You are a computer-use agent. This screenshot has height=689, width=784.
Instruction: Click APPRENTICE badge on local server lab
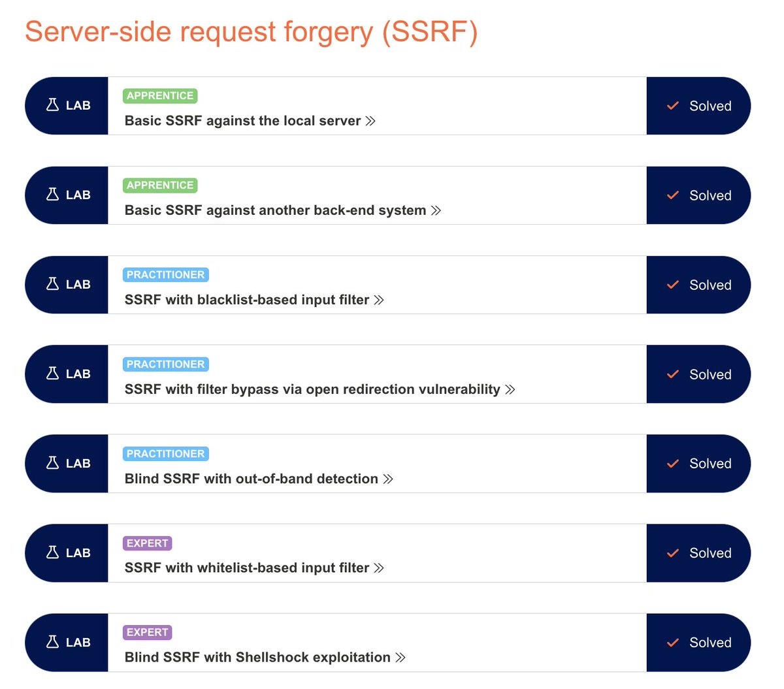coord(160,96)
